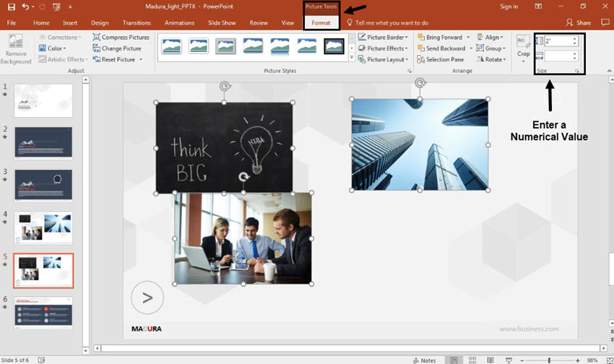Open the Corrections dropdown
614x364 pixels.
(x=60, y=37)
